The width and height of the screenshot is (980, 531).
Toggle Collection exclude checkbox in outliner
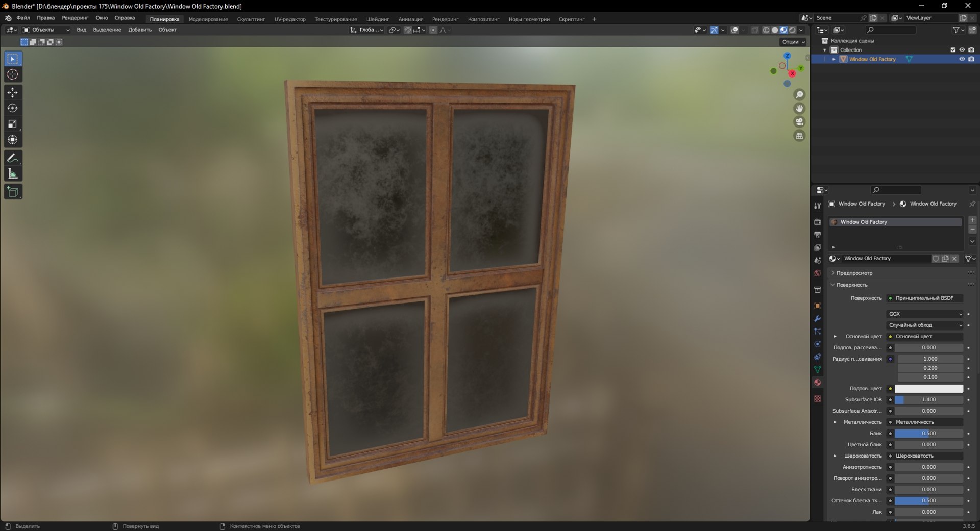click(952, 50)
